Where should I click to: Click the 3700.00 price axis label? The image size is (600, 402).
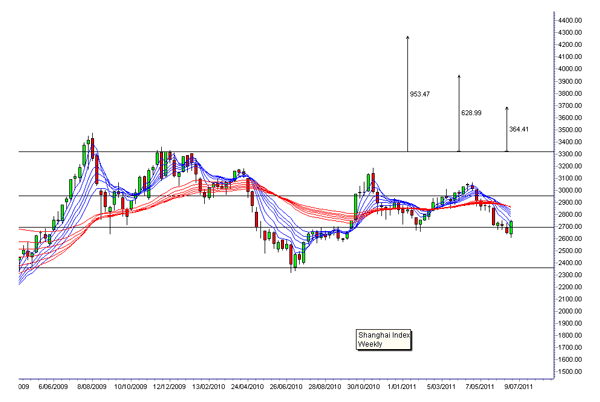(570, 106)
